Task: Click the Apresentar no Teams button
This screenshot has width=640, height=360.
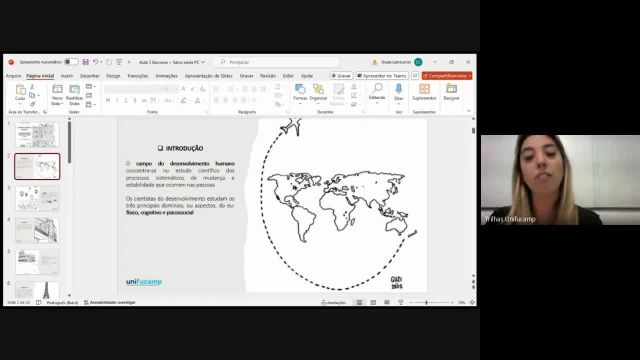Action: click(x=382, y=76)
